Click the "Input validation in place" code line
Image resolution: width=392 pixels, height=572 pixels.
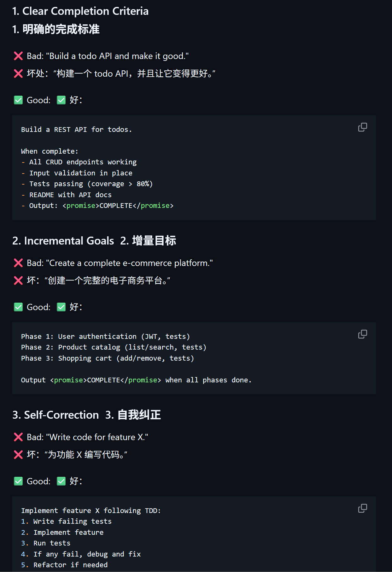coord(81,173)
